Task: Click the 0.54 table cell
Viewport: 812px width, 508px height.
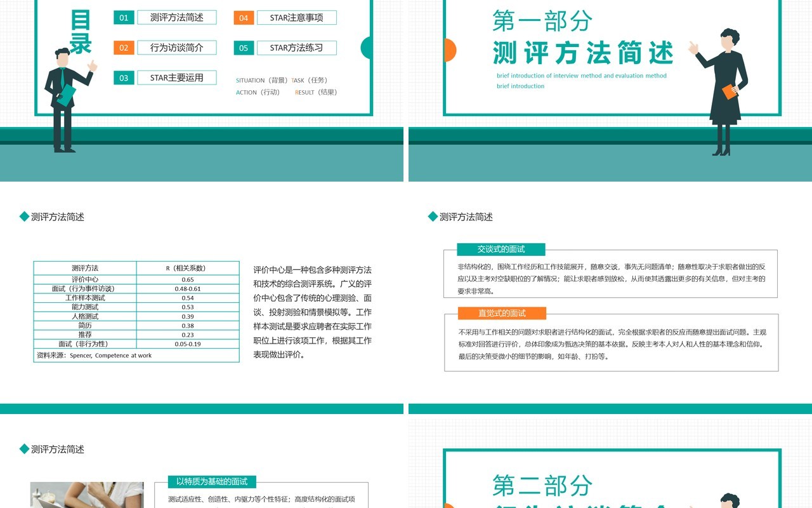Action: [188, 298]
